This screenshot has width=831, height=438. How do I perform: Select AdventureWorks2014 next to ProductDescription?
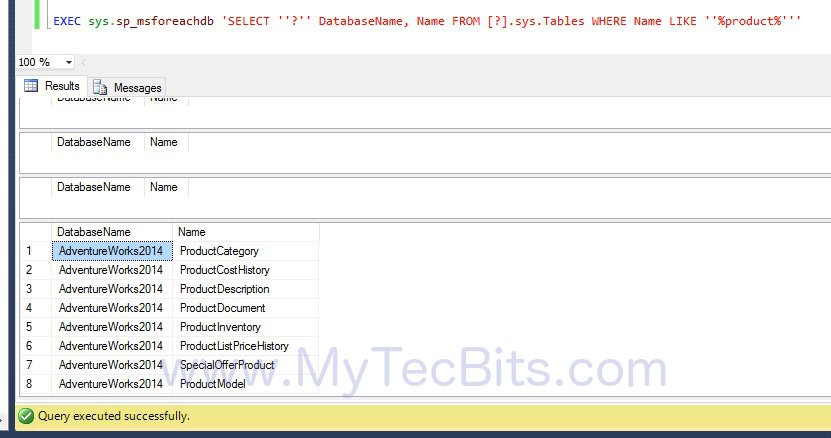(x=112, y=290)
